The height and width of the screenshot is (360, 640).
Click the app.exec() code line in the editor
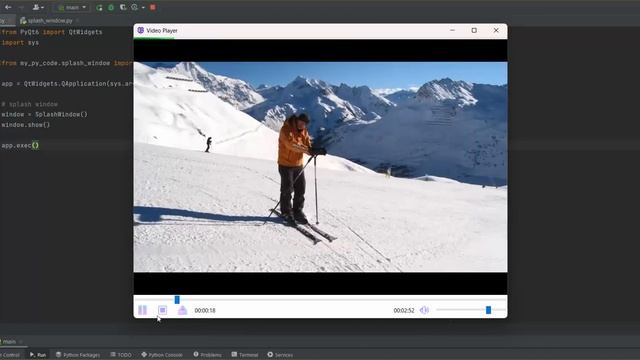[20, 145]
